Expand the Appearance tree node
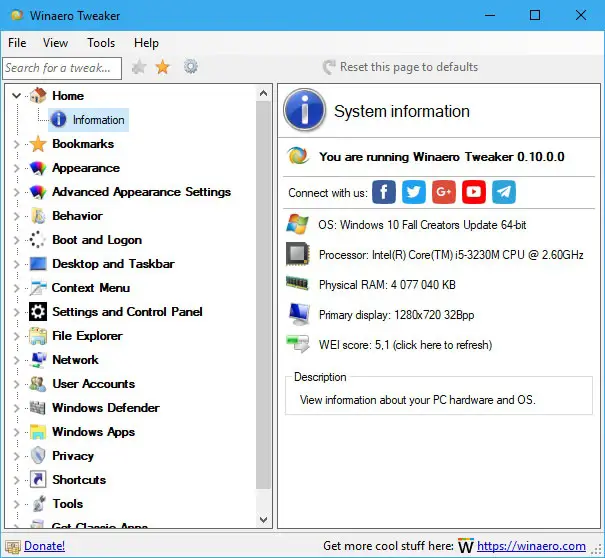 [x=16, y=168]
